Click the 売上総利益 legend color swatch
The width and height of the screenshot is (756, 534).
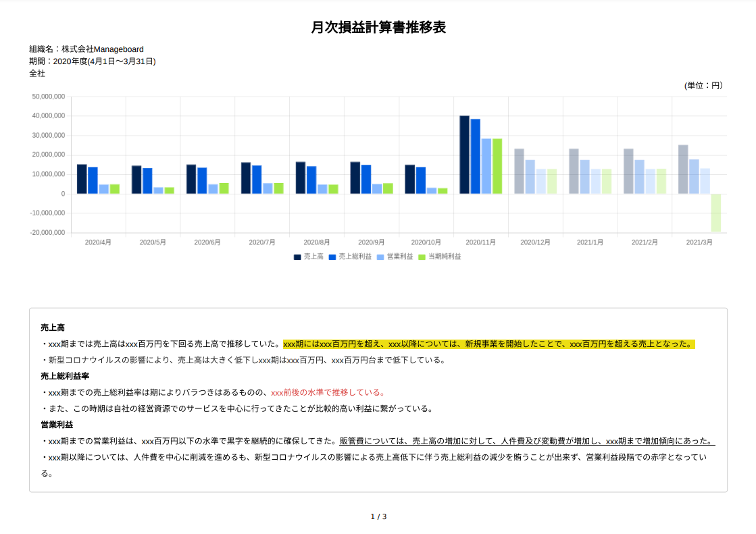[332, 257]
